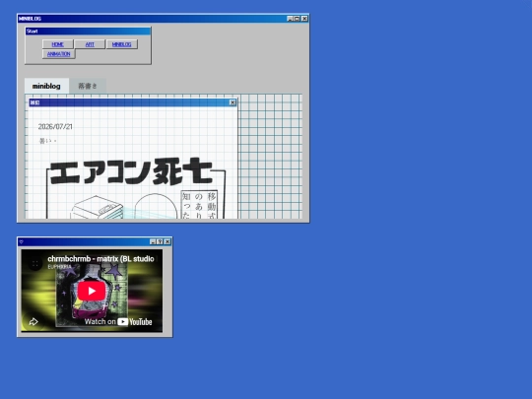Click the share arrow icon on video
This screenshot has height=399, width=532.
(x=33, y=321)
